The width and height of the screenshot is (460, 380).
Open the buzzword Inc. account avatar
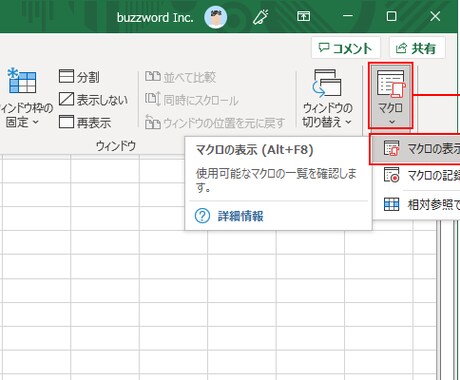click(x=216, y=17)
